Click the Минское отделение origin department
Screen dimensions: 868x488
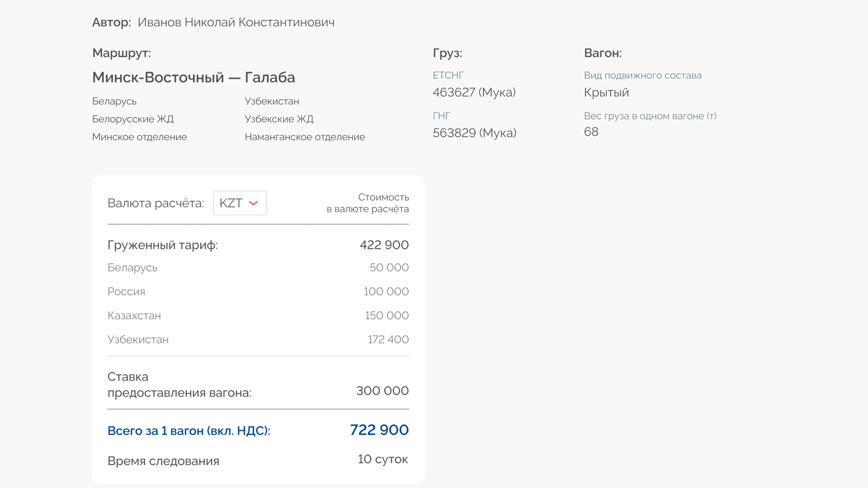coord(139,137)
